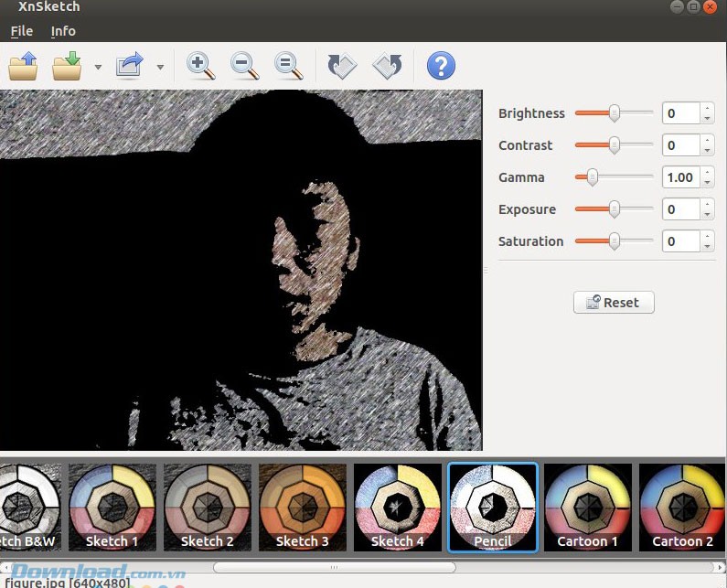This screenshot has width=727, height=588.
Task: Select the Sketch 4 effect thumbnail
Action: click(x=398, y=507)
